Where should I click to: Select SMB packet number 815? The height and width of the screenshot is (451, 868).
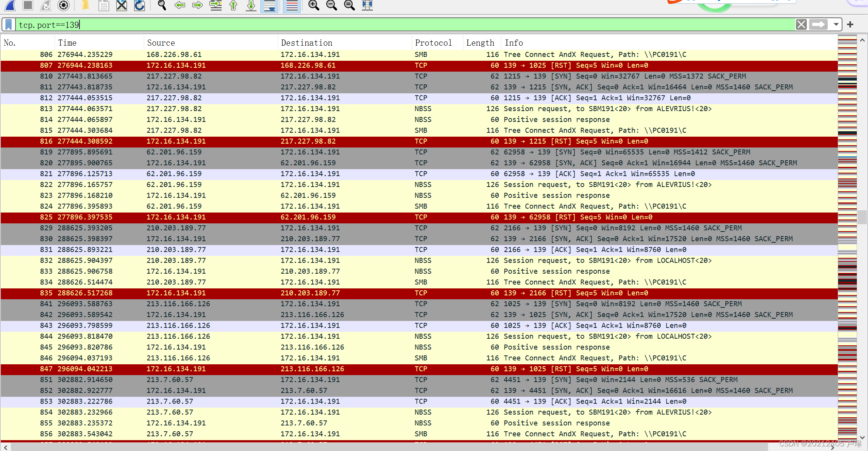419,130
